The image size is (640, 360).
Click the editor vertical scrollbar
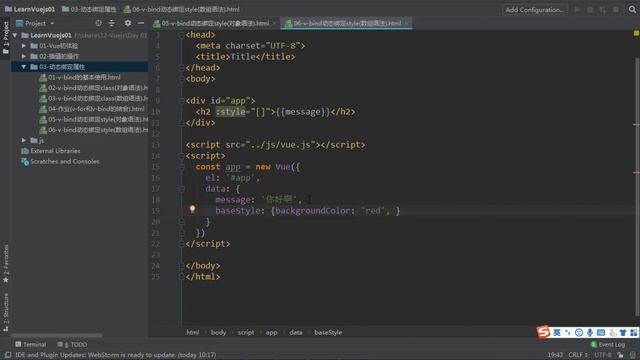(x=637, y=186)
